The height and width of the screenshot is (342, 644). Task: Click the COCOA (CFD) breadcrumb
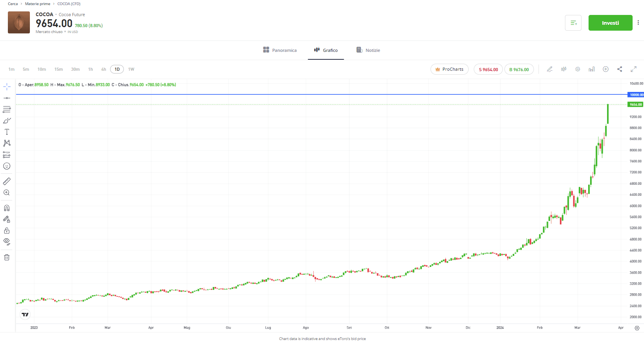[69, 4]
